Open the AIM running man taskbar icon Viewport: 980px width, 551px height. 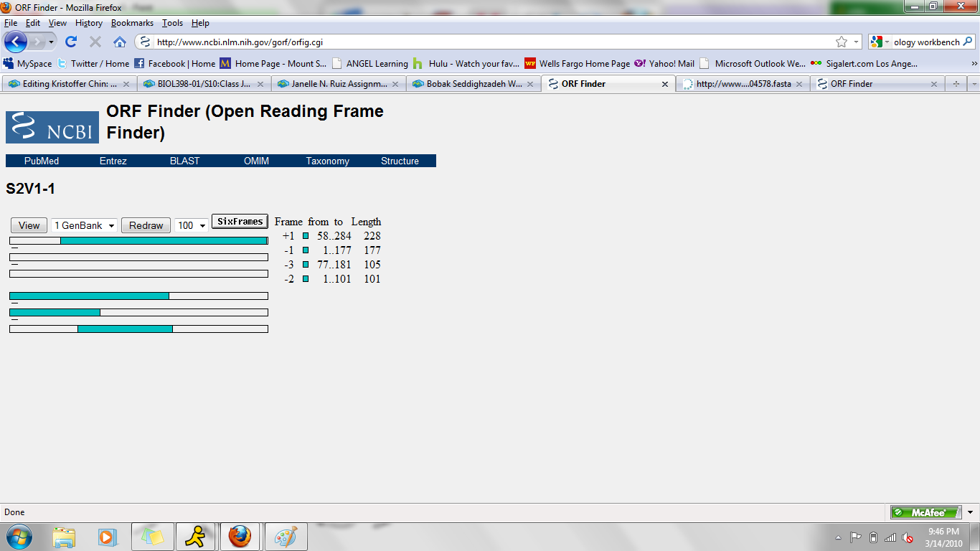(x=195, y=536)
